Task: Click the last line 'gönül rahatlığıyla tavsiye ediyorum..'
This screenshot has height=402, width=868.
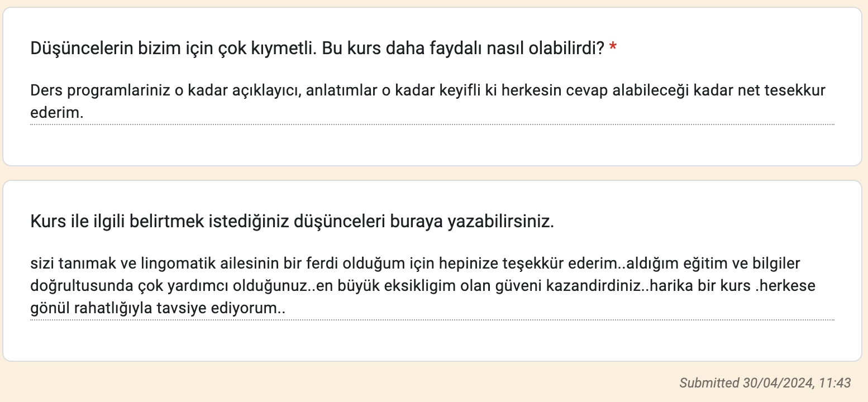Action: point(158,309)
